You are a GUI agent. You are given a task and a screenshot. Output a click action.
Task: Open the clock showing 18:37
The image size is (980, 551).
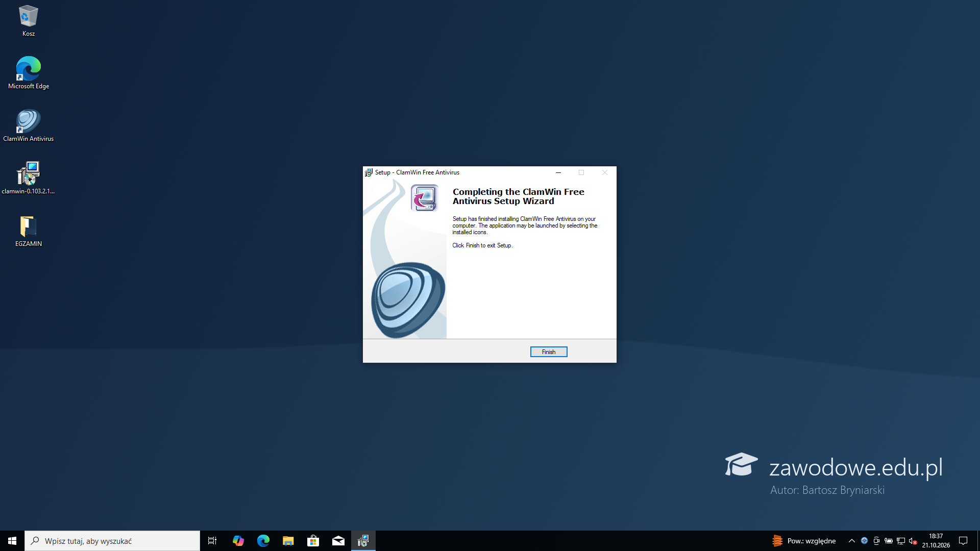pyautogui.click(x=936, y=541)
